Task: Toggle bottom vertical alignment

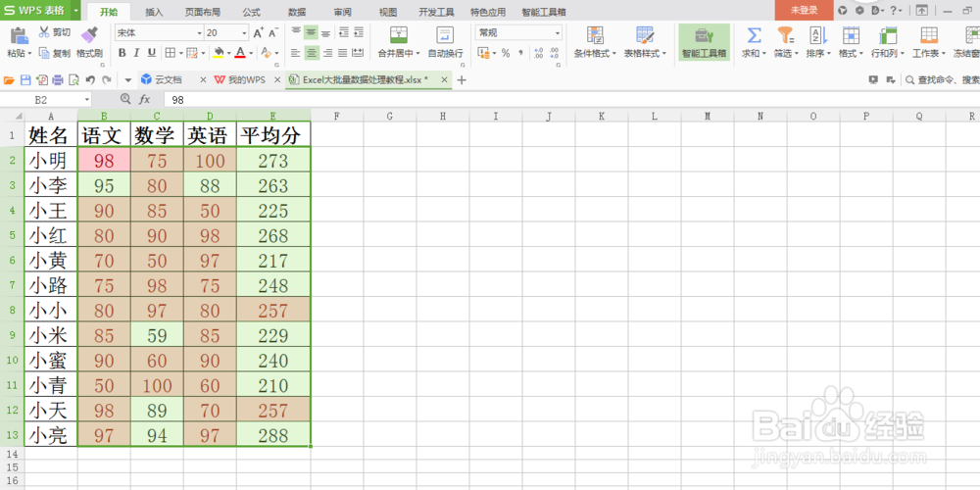Action: pos(325,33)
